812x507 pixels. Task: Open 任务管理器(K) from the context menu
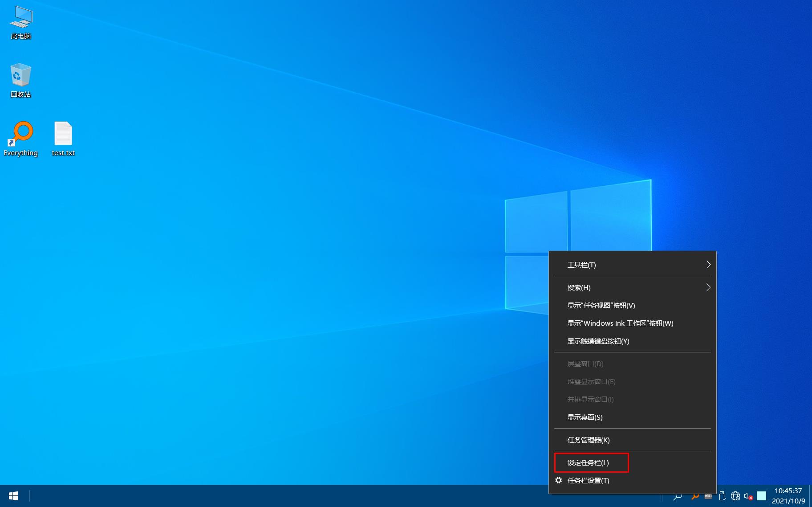[633, 440]
